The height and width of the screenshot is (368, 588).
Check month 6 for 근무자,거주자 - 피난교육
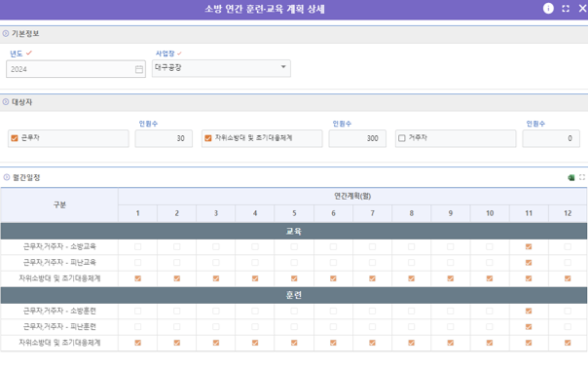point(333,263)
